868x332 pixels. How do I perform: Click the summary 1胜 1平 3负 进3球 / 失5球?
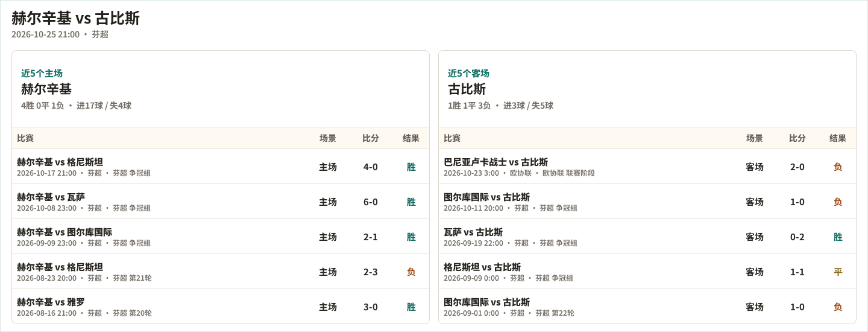[500, 106]
